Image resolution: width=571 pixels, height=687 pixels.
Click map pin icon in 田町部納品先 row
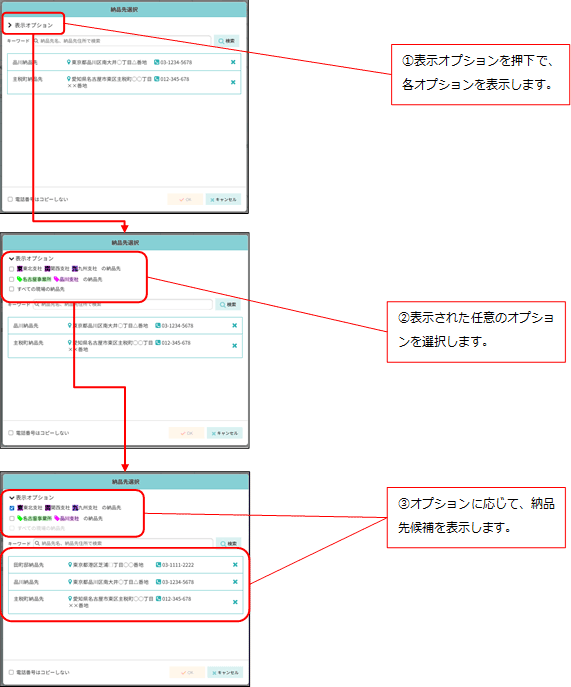(70, 565)
